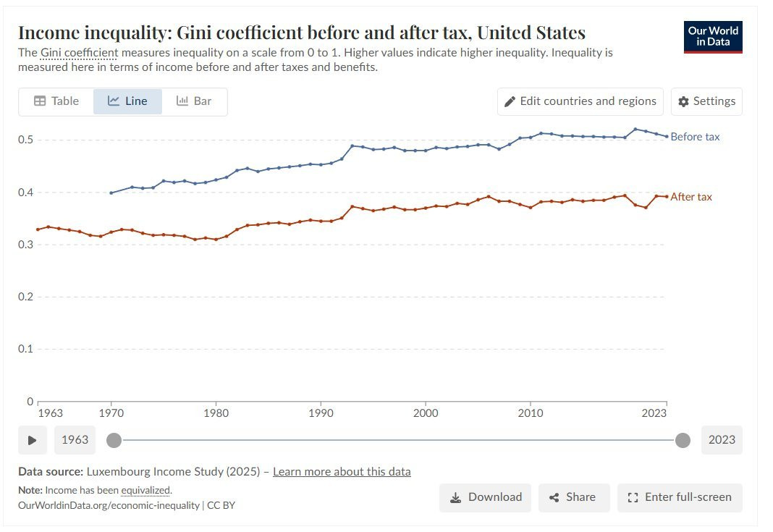Select the After tax series label

690,197
